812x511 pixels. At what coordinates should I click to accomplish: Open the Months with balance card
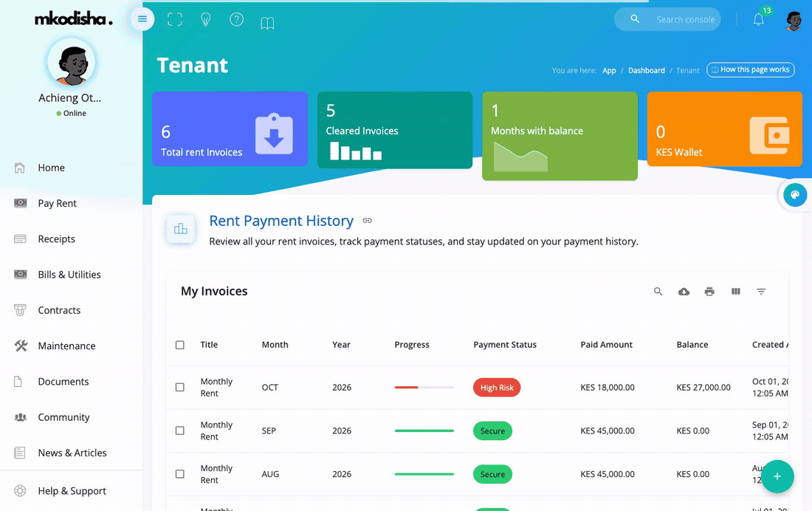coord(560,137)
